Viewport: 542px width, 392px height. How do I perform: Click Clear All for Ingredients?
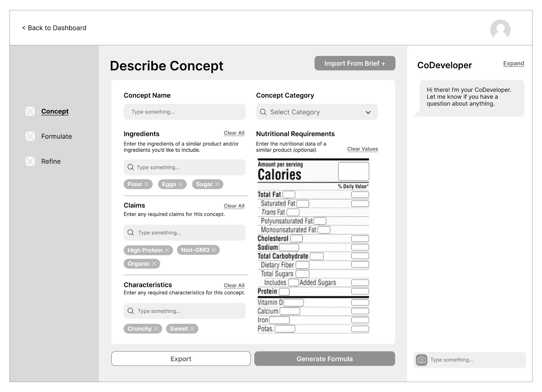click(x=234, y=133)
